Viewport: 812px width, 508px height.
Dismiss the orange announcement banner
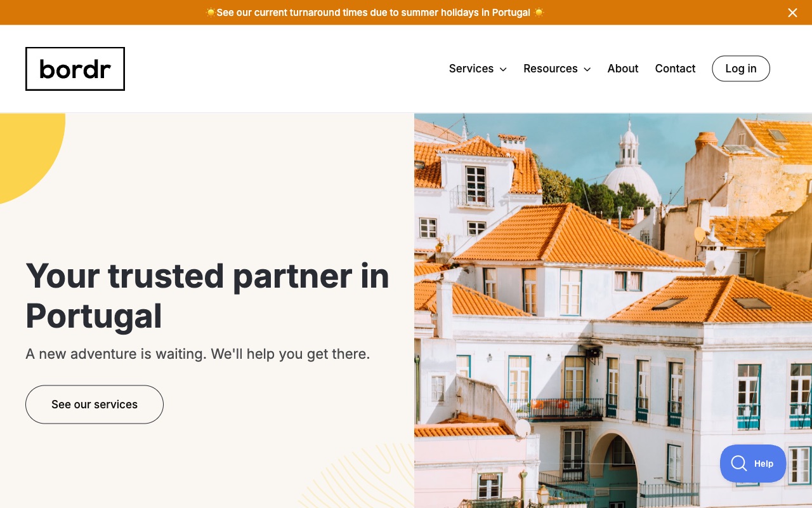(x=792, y=13)
